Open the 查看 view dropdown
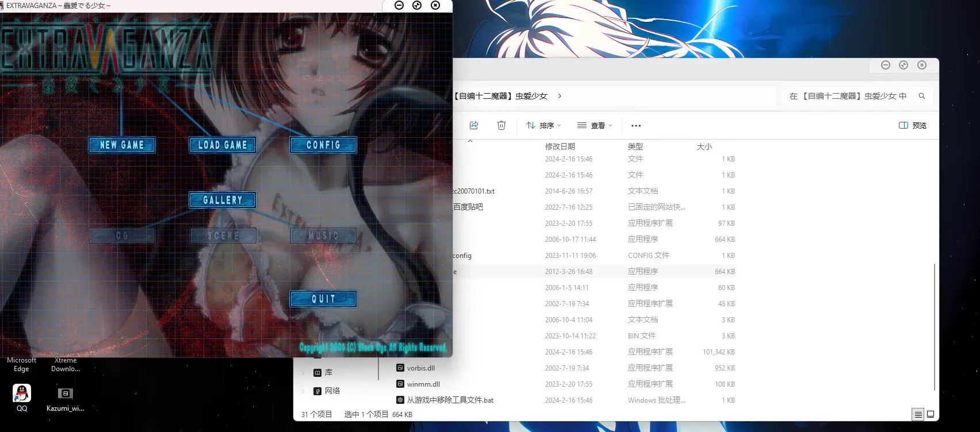 click(x=595, y=125)
